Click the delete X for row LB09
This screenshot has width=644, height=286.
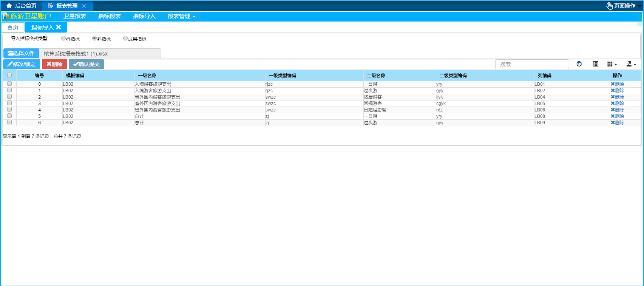click(x=613, y=123)
